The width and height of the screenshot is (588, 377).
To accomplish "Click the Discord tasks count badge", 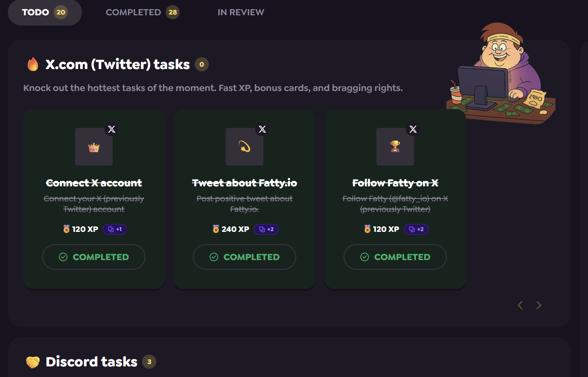I will tap(149, 362).
